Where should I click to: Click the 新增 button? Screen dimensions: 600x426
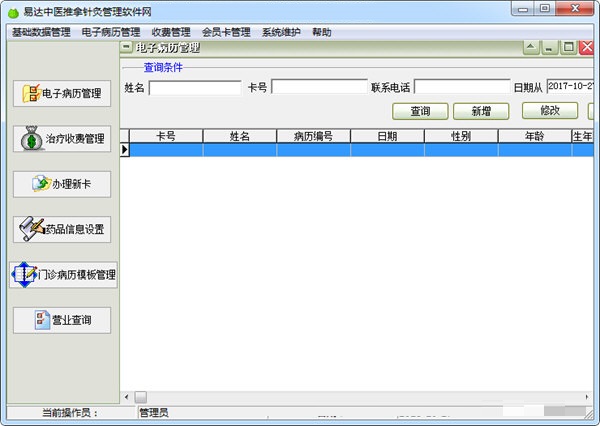point(481,111)
